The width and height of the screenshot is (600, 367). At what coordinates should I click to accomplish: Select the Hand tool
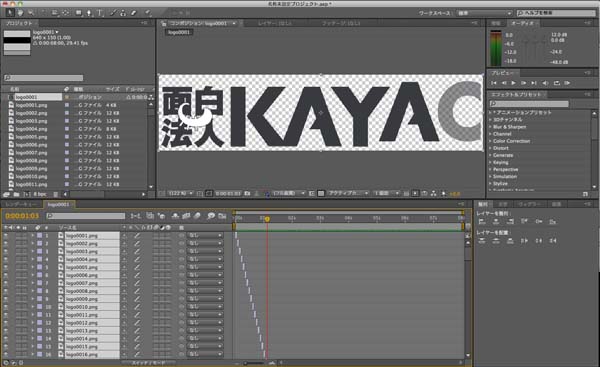[20, 13]
